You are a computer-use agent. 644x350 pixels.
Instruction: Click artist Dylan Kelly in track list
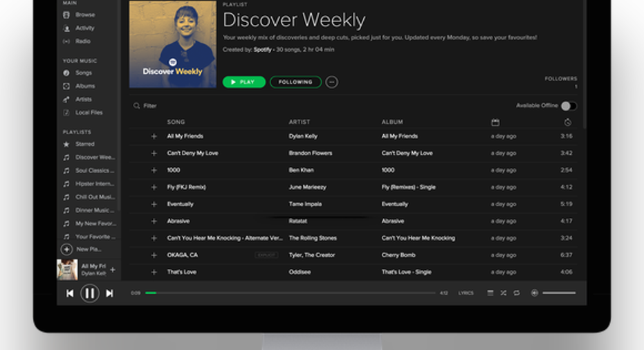pos(303,136)
